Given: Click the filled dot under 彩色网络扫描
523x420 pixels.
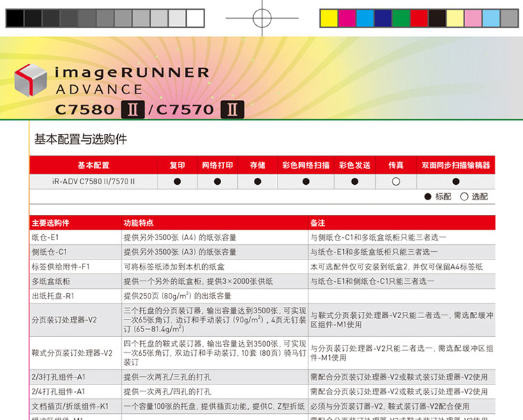Looking at the screenshot, I should tap(306, 181).
